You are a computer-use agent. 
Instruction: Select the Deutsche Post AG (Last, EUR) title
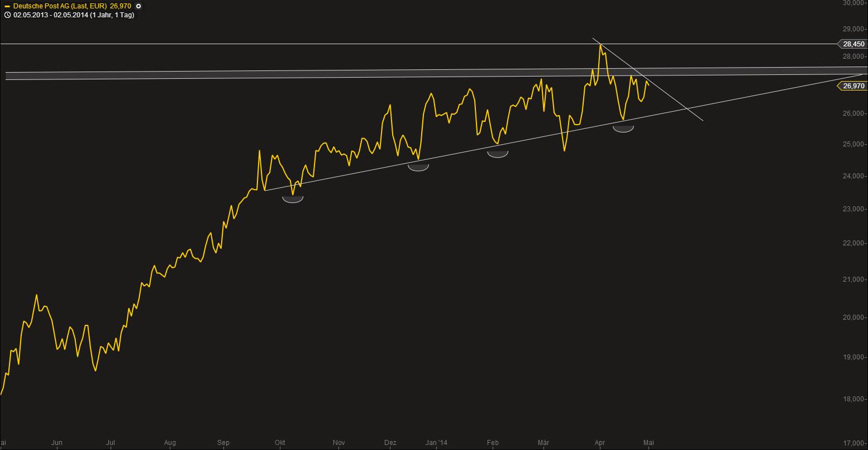pos(60,6)
